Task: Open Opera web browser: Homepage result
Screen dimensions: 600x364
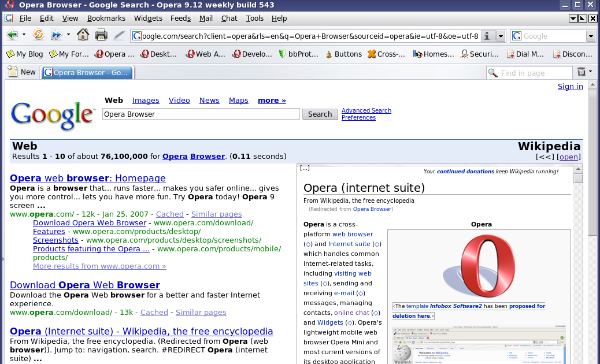Action: pyautogui.click(x=88, y=178)
